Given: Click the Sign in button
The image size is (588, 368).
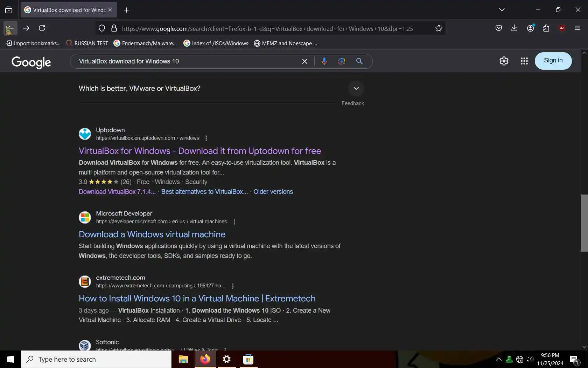Looking at the screenshot, I should coord(553,61).
